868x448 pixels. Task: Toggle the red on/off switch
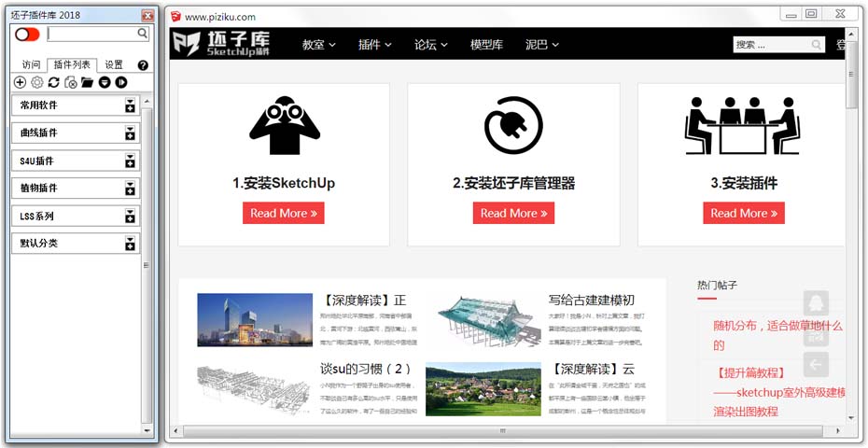[27, 34]
